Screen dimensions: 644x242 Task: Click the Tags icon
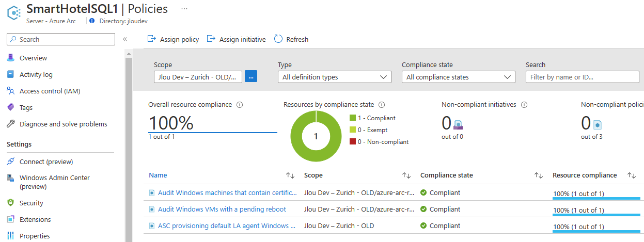[x=10, y=107]
